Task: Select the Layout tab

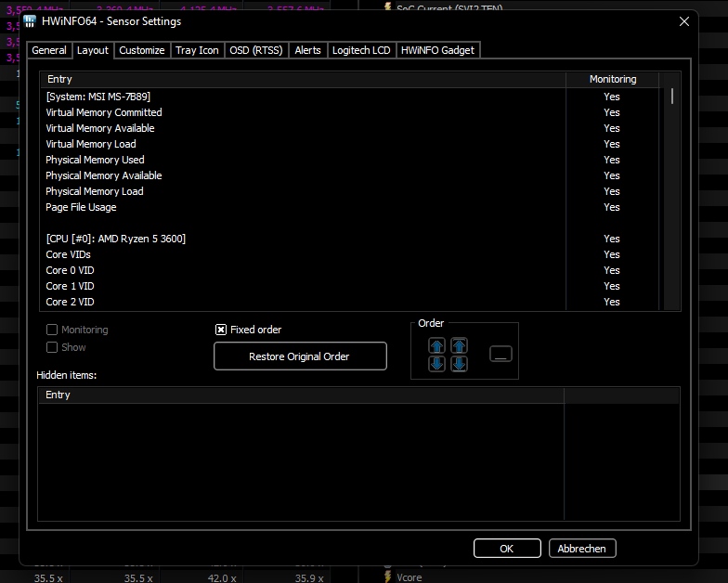Action: click(93, 50)
